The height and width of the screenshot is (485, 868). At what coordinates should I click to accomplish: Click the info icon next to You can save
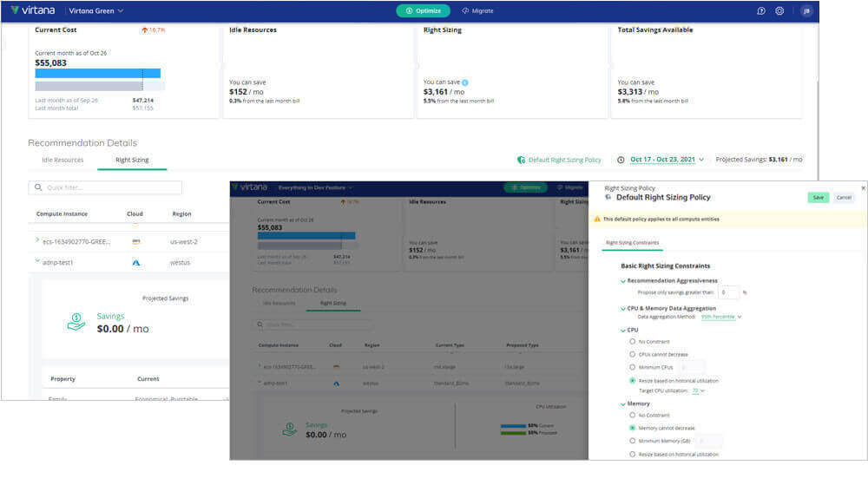tap(465, 82)
